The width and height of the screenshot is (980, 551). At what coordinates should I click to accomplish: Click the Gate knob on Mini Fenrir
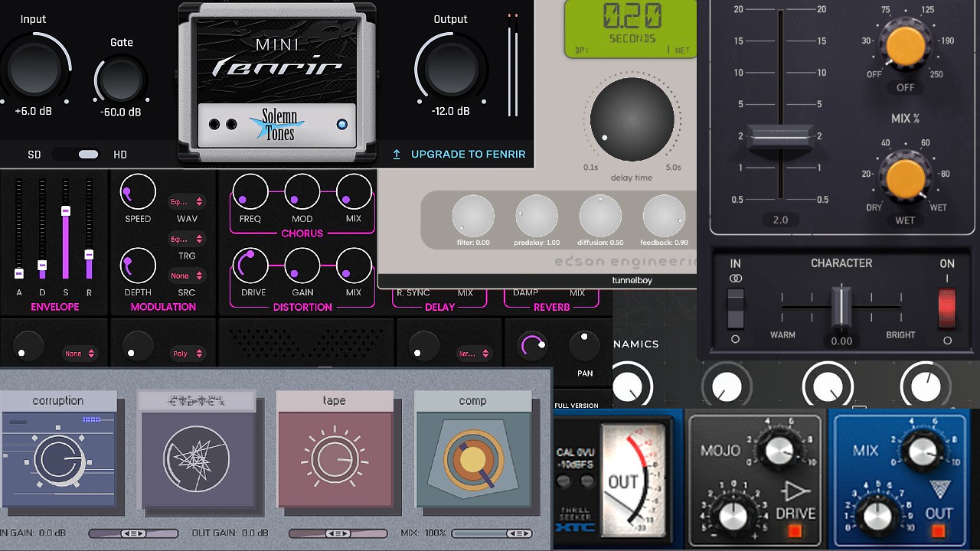(x=121, y=80)
